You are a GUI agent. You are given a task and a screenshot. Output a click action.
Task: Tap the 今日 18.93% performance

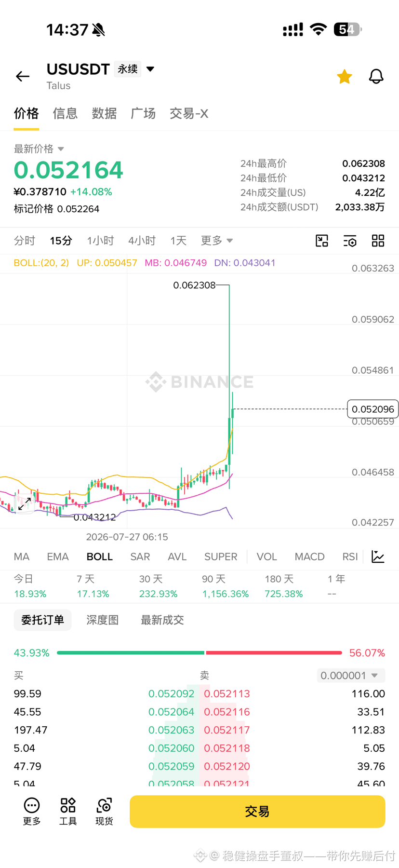[x=30, y=586]
